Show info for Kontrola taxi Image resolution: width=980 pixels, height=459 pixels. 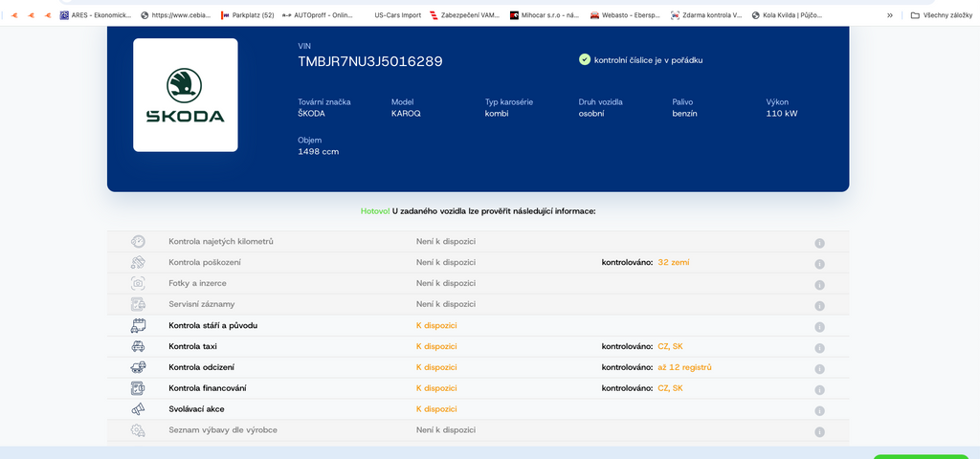(819, 348)
